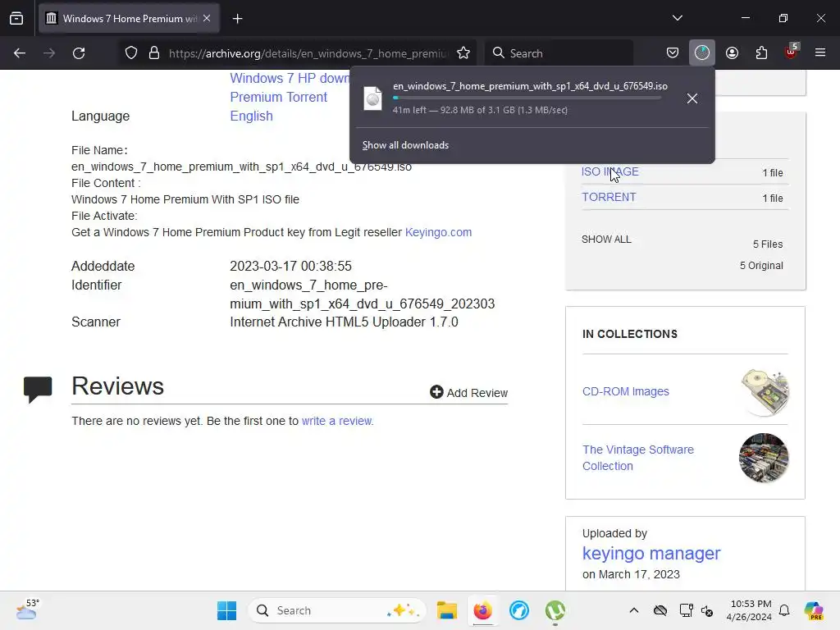
Task: Click the taskbar Search box
Action: (336, 610)
